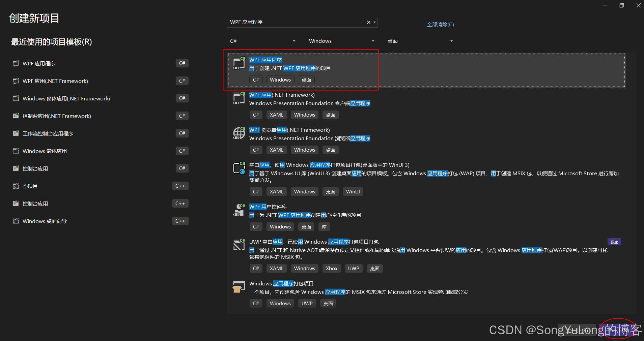Select the WPF 应用程序 title in search results

tap(265, 60)
